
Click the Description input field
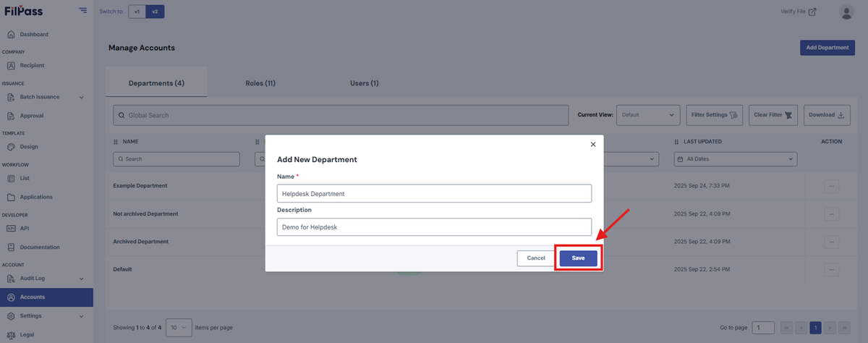pos(434,227)
